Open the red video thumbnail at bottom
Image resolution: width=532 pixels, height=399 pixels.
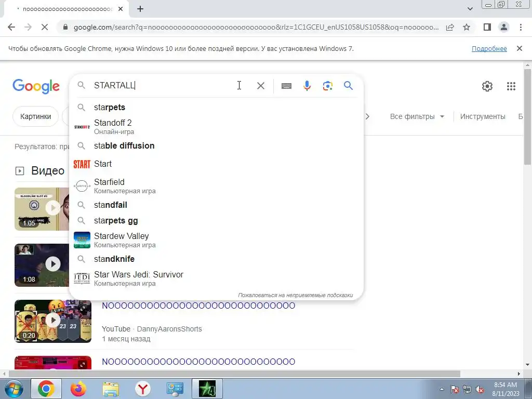[x=53, y=363]
